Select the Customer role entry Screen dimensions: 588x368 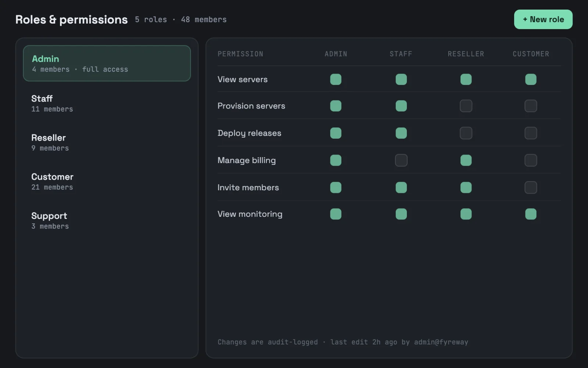[107, 181]
